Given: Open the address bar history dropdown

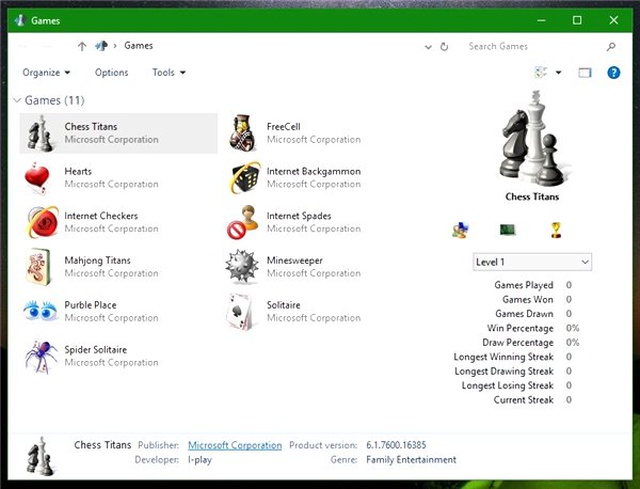Looking at the screenshot, I should click(428, 47).
